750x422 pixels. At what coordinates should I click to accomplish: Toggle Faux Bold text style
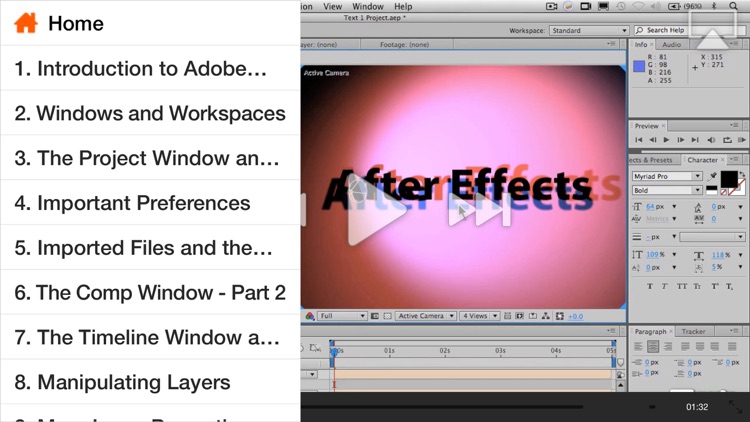pos(650,287)
